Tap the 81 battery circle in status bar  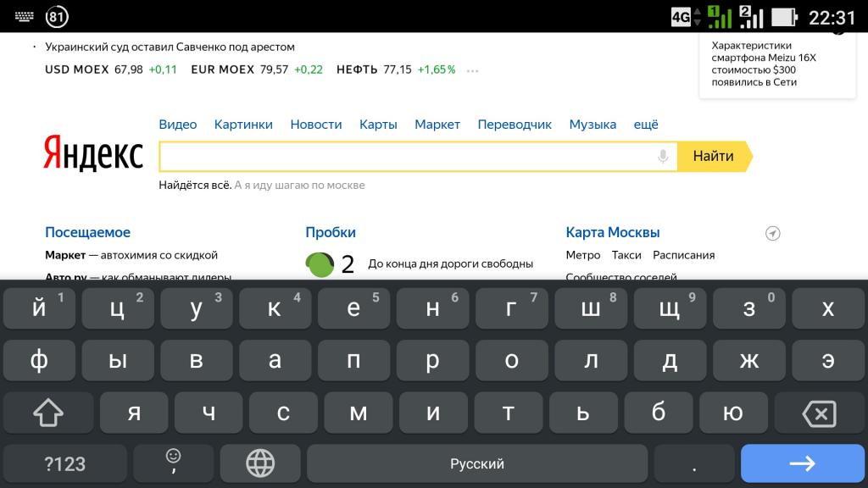tap(57, 17)
